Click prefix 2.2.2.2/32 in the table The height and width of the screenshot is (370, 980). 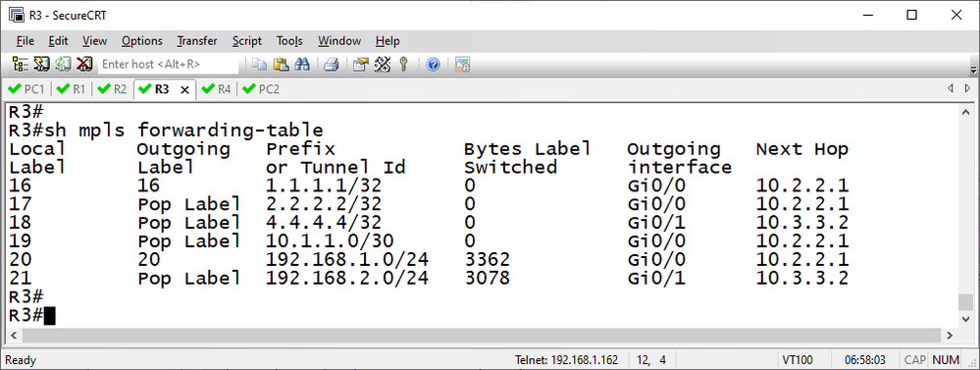click(x=324, y=204)
